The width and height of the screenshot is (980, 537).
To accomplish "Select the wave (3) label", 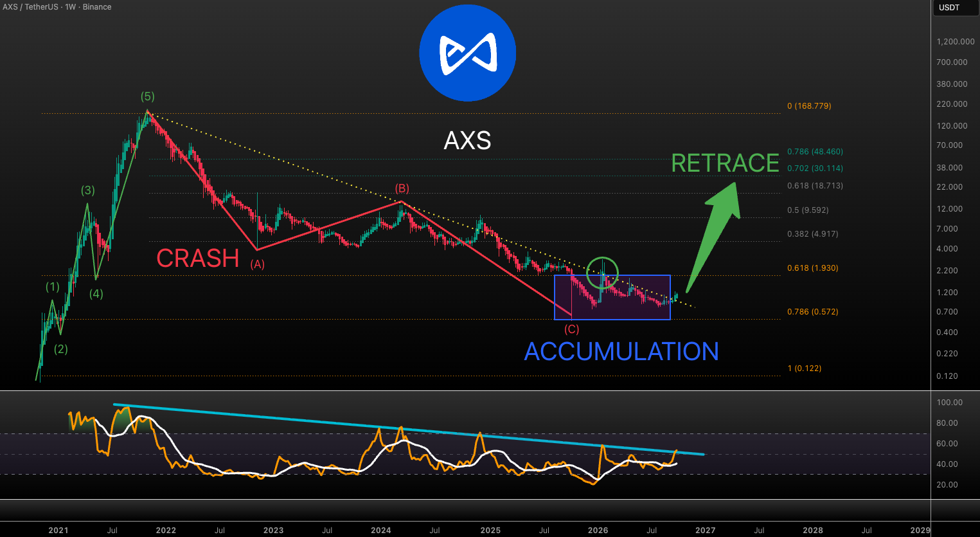I will tap(88, 190).
